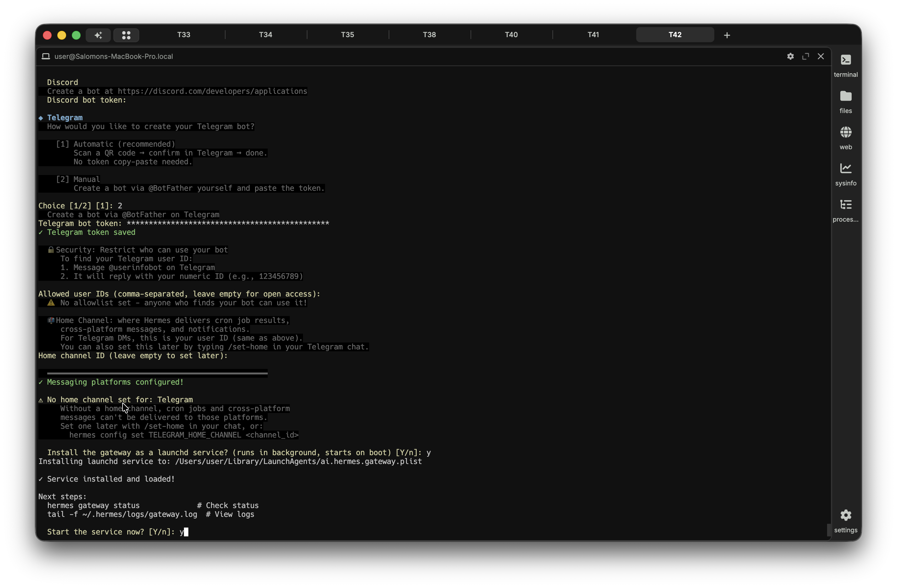
Task: Open the terminal panel icon
Action: [845, 65]
